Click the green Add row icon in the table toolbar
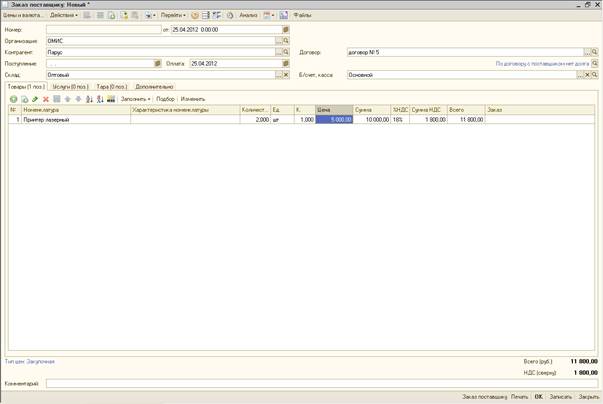This screenshot has height=404, width=603. point(14,99)
